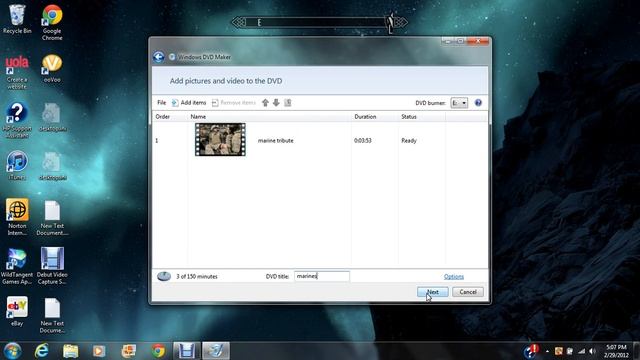Click the Next button

coord(433,292)
